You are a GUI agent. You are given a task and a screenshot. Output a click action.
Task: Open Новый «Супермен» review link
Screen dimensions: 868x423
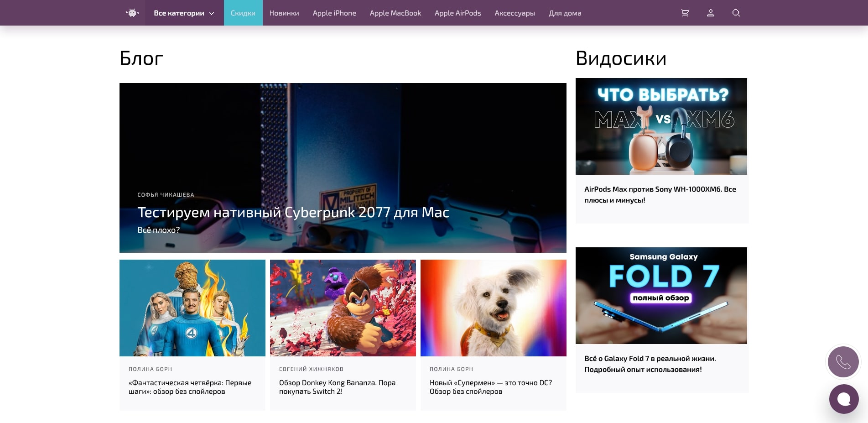coord(491,387)
